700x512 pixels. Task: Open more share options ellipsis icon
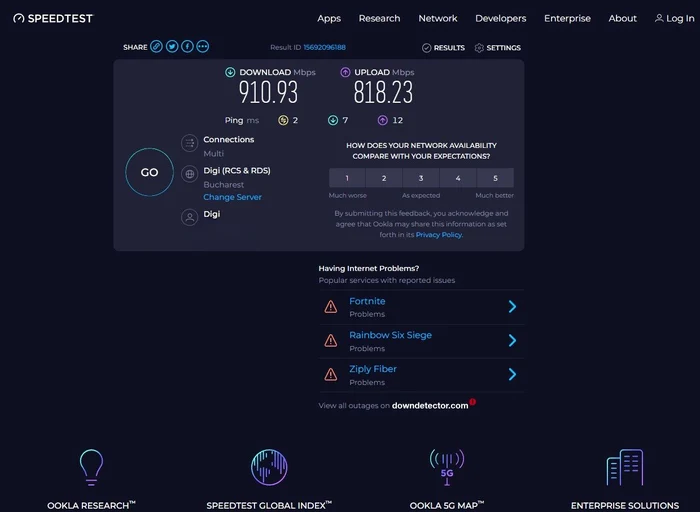coord(203,46)
